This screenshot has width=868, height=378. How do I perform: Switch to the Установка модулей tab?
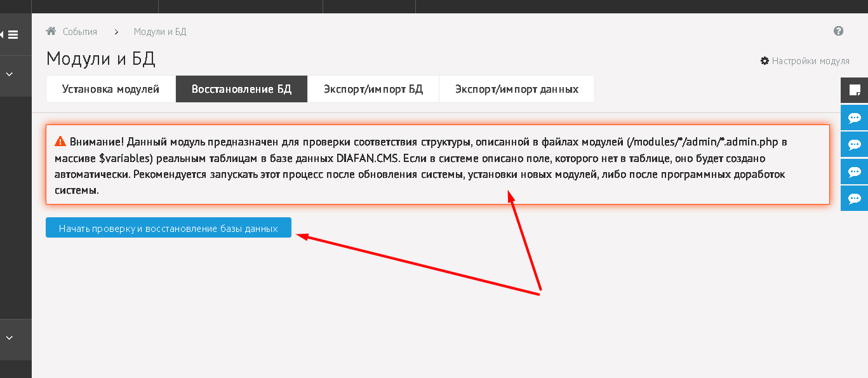click(x=110, y=89)
